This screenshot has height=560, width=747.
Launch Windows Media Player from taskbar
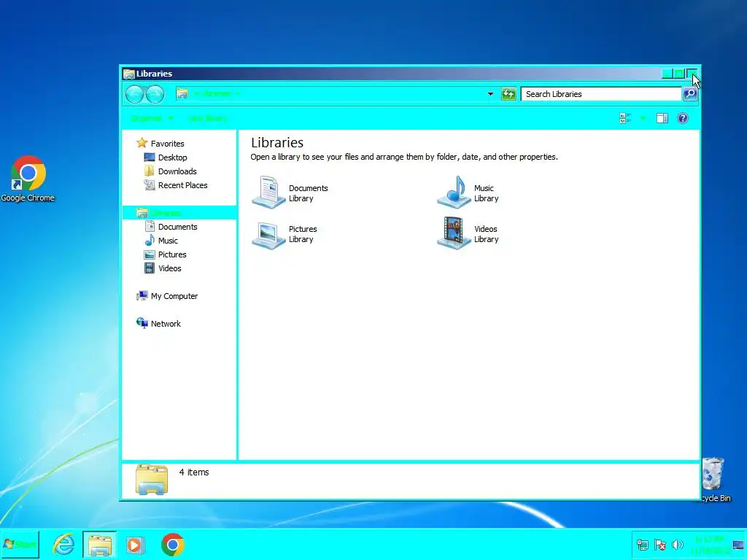pos(134,545)
